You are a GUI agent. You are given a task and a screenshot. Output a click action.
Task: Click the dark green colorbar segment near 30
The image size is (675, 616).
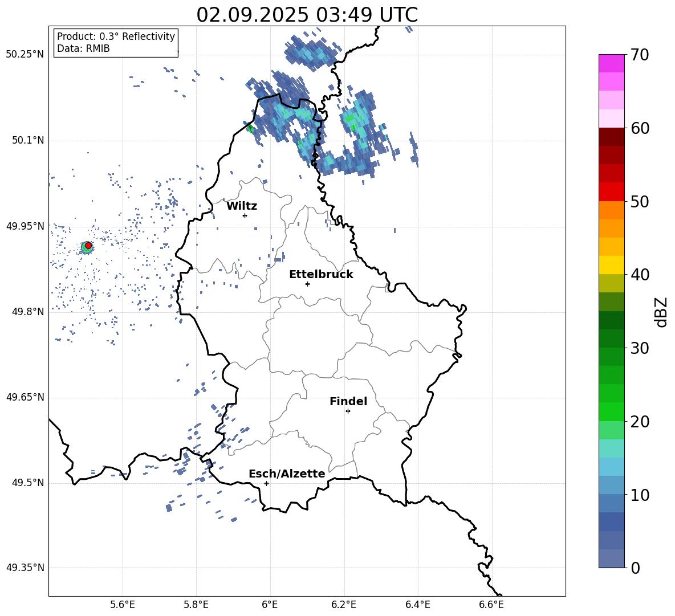point(612,338)
